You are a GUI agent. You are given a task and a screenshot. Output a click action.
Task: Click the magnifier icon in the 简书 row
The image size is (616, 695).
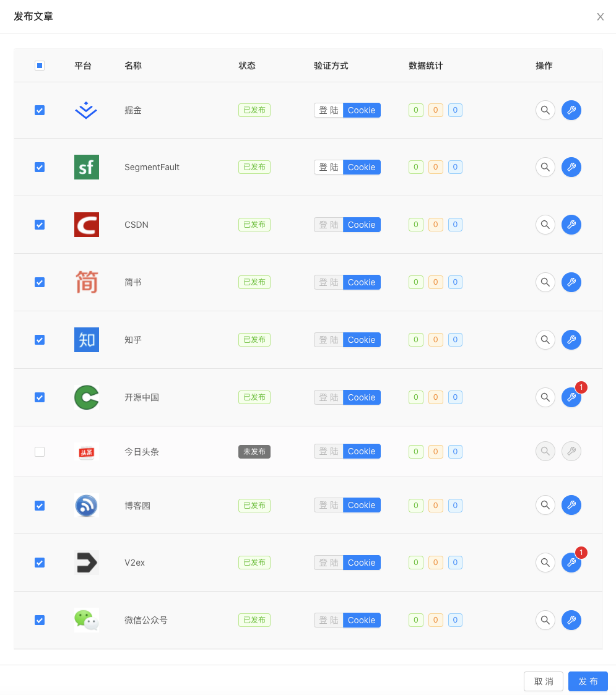545,282
